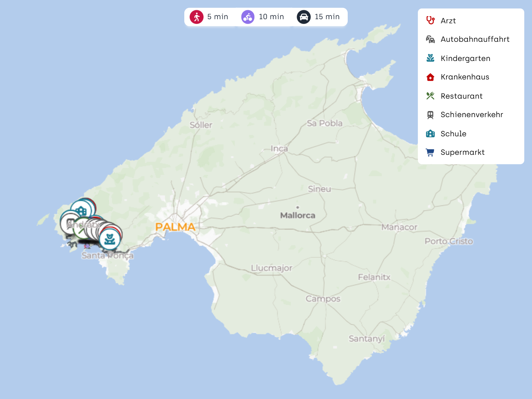
Task: Click the red Krankenhaus house icon
Action: [x=430, y=77]
